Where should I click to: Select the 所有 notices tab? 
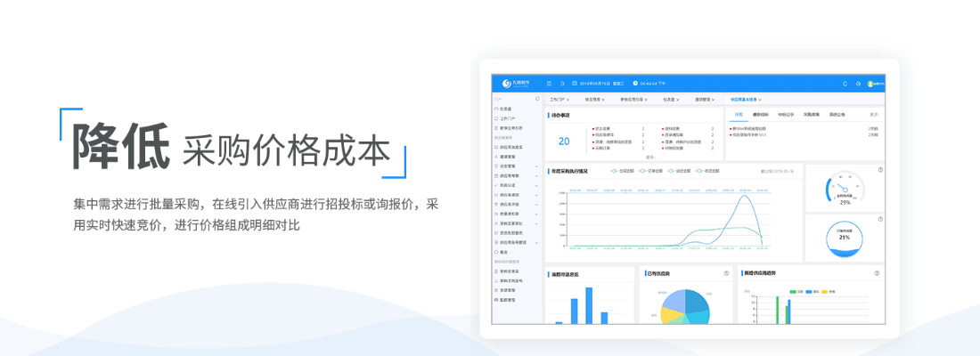coord(739,115)
